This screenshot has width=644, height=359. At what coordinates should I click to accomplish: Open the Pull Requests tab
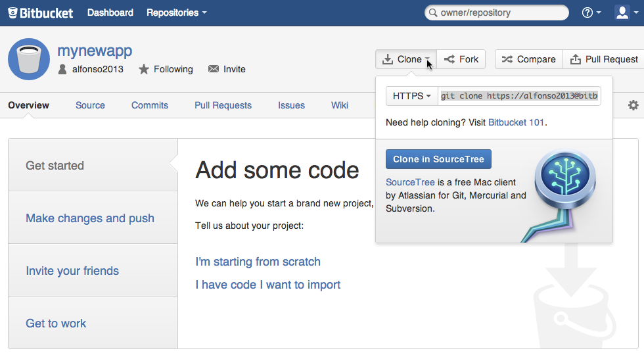(223, 105)
